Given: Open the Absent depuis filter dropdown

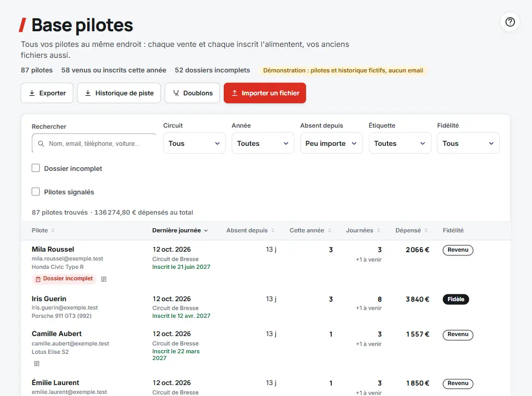Looking at the screenshot, I should pos(332,143).
